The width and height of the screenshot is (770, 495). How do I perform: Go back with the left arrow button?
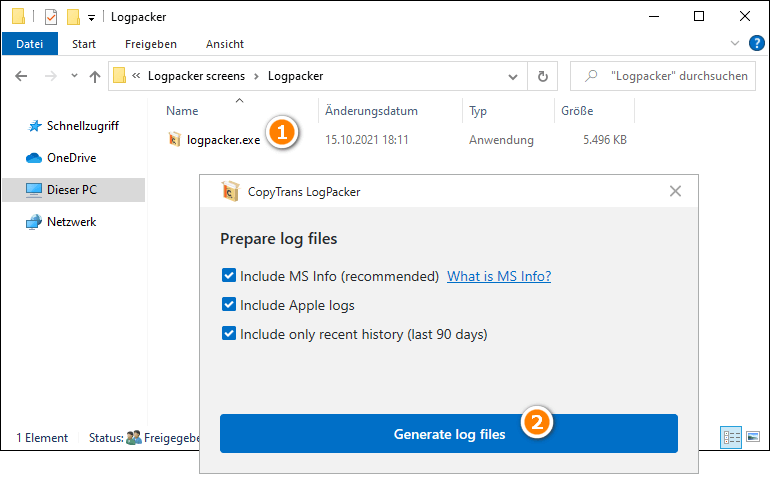(21, 76)
